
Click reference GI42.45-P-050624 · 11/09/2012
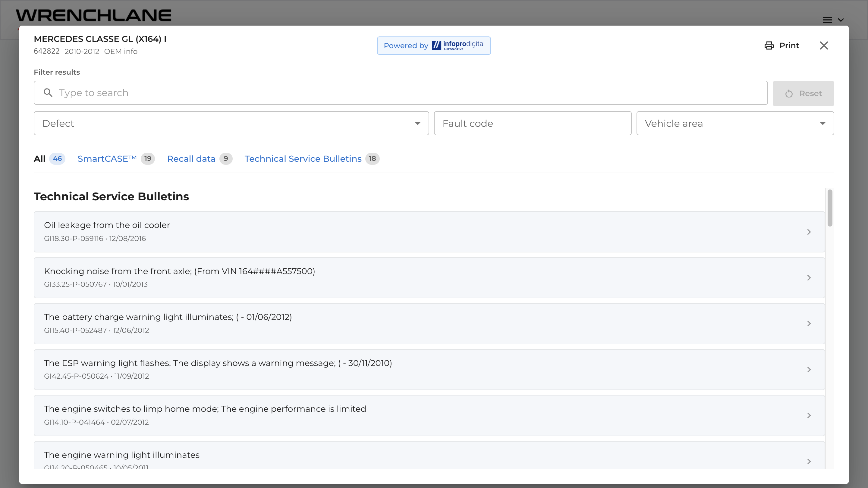click(x=96, y=376)
